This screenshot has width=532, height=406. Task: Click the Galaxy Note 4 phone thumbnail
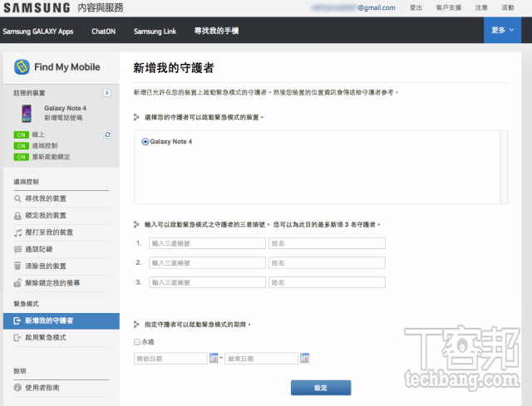[x=27, y=113]
